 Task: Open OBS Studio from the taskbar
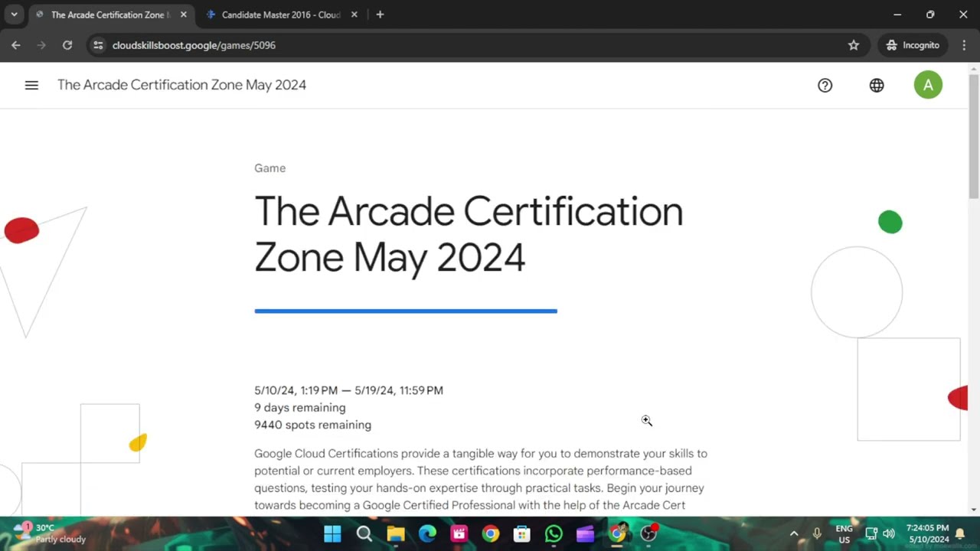point(649,533)
